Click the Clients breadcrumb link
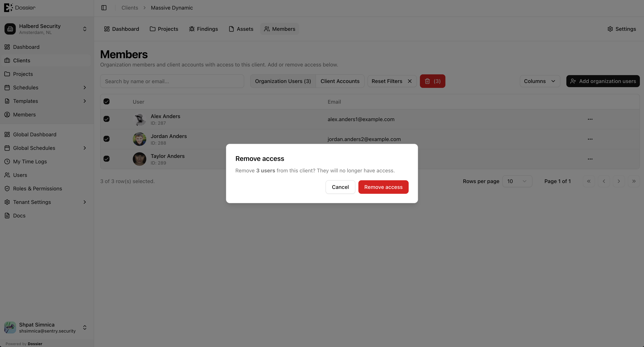Image resolution: width=644 pixels, height=347 pixels. (x=130, y=8)
